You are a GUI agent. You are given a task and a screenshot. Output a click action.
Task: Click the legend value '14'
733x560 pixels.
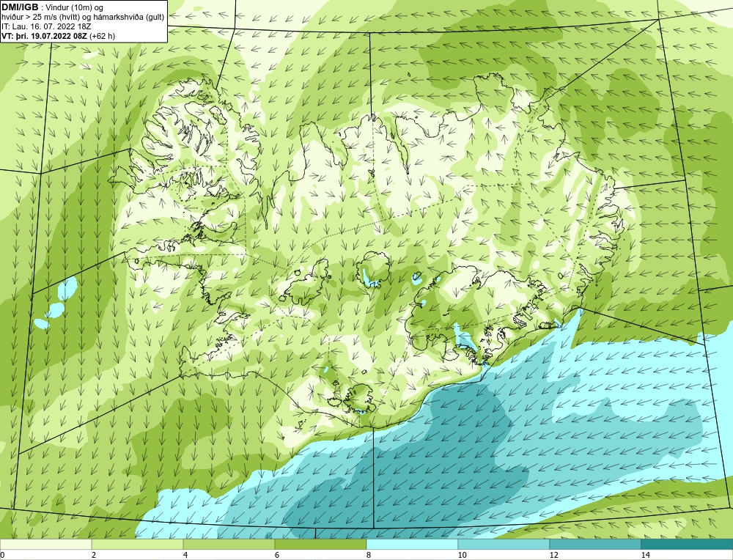645,555
